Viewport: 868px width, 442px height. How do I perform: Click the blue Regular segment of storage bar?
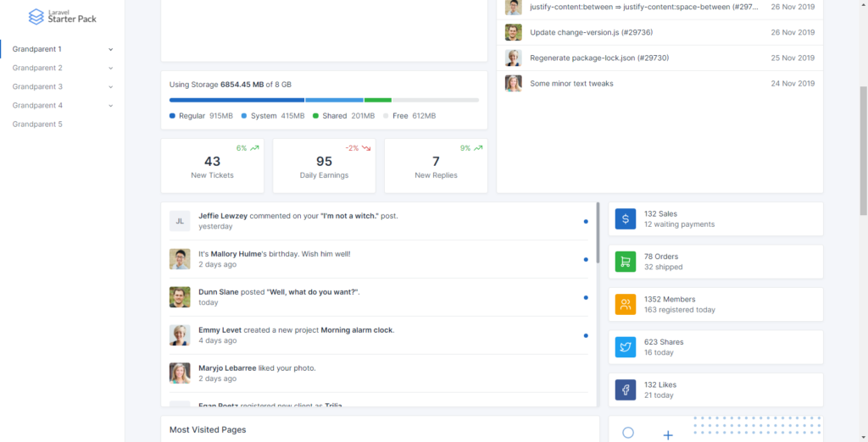pyautogui.click(x=237, y=100)
